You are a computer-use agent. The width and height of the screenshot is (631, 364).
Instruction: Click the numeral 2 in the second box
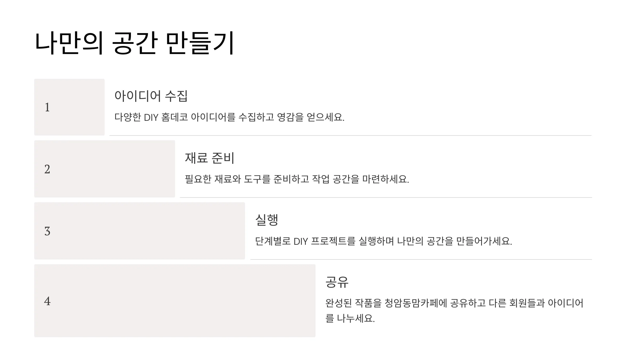coord(47,169)
